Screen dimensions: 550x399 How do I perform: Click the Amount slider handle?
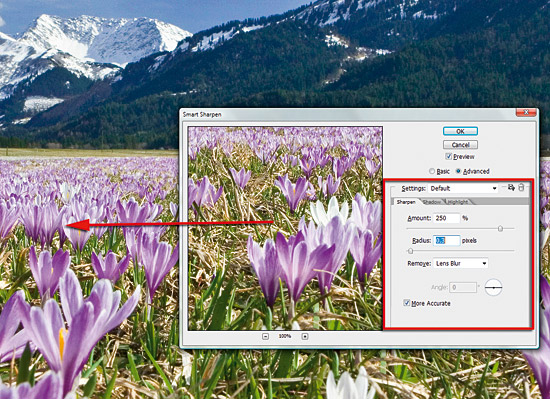point(501,229)
